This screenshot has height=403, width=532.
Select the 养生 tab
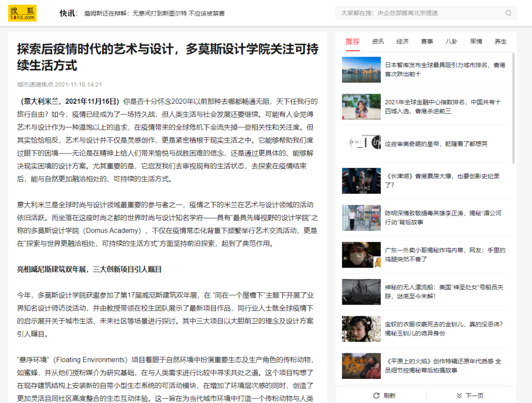click(500, 41)
